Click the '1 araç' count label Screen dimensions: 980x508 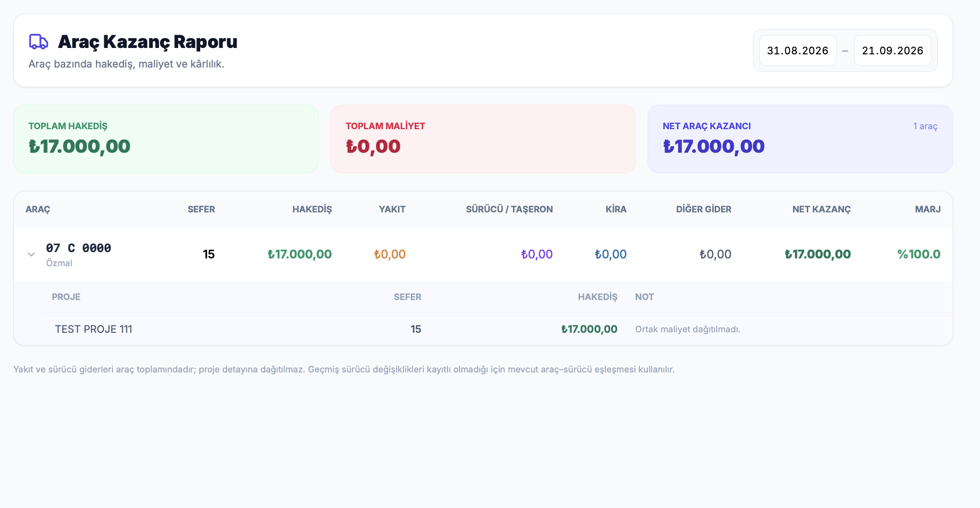925,126
